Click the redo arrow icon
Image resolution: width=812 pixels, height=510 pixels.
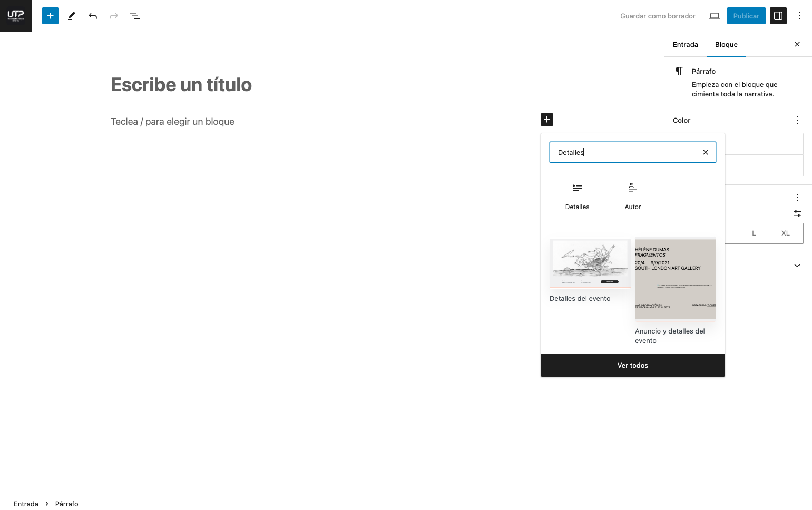(x=114, y=16)
